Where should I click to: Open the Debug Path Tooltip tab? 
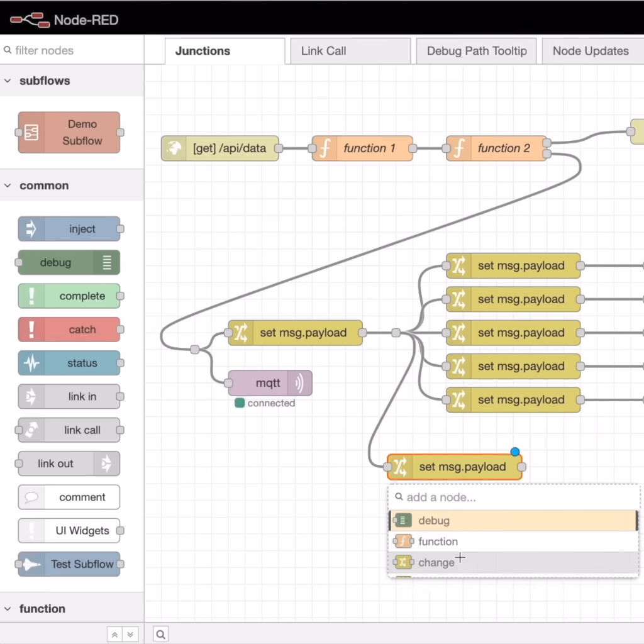[477, 51]
